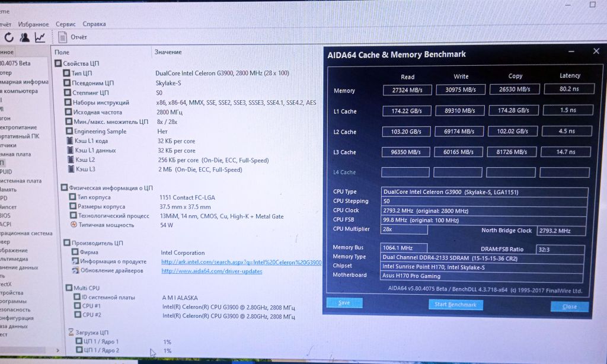Click the 'Intel Corporation' value

pyautogui.click(x=183, y=253)
